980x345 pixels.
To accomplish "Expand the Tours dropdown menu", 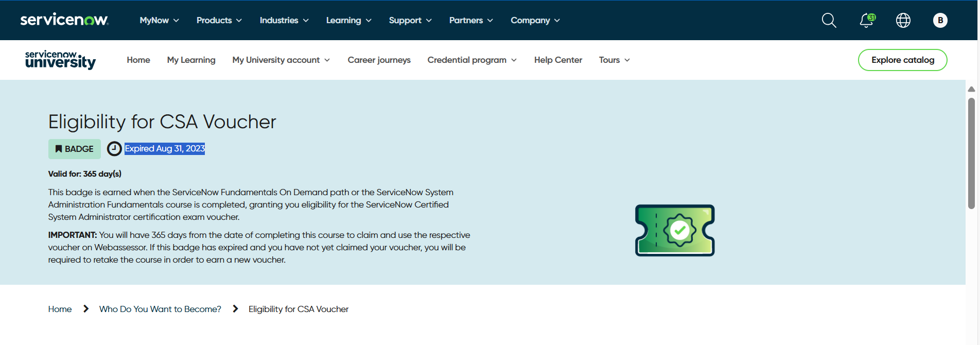I will pos(615,60).
